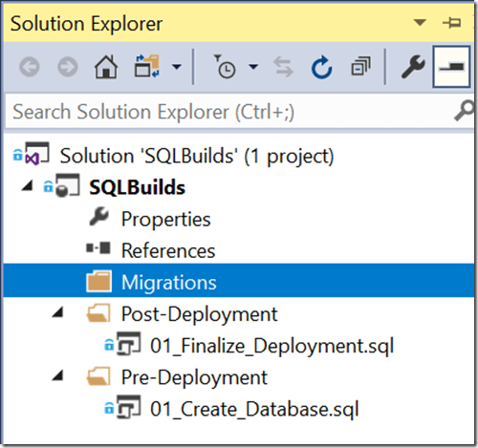Select the Properties node

[x=166, y=220]
